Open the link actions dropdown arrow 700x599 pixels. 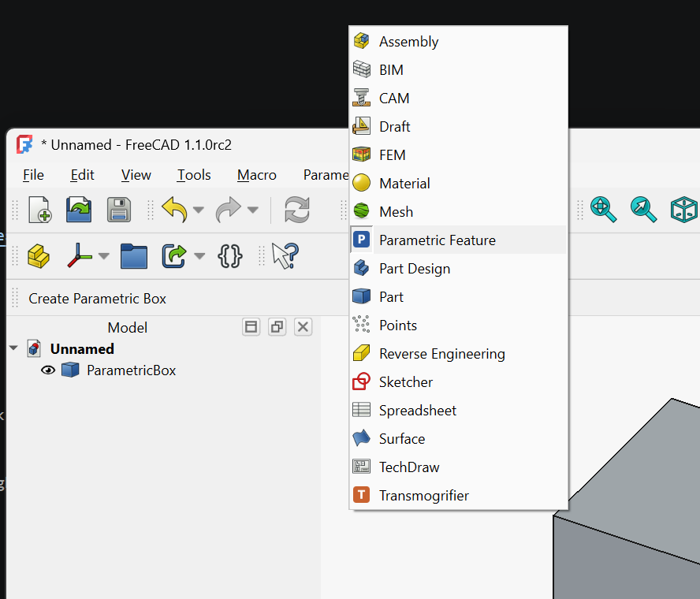[199, 256]
